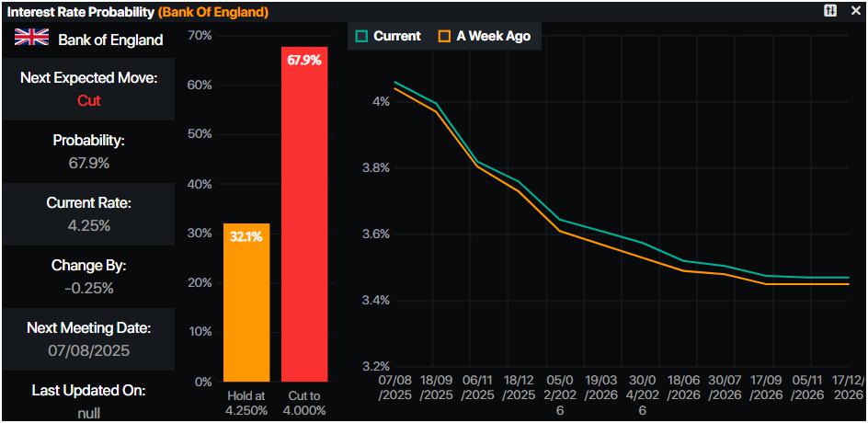The image size is (868, 423).
Task: Click the 05/02/2026 x-axis date
Action: click(x=560, y=395)
